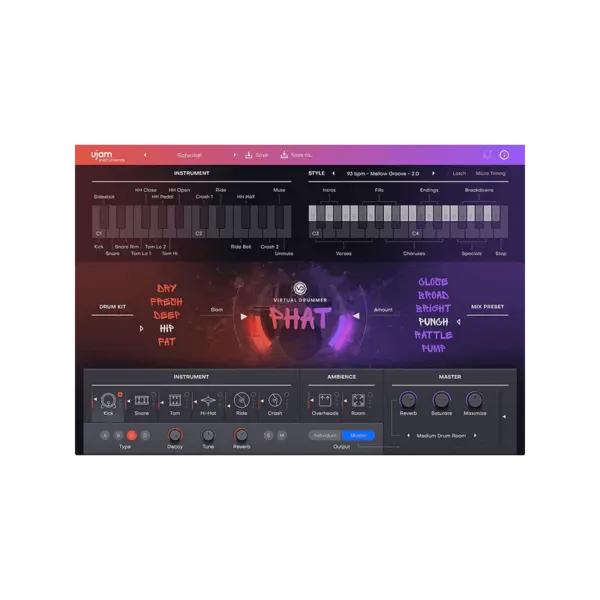Screen dimensions: 600x600
Task: Switch Output to Individual
Action: click(325, 435)
